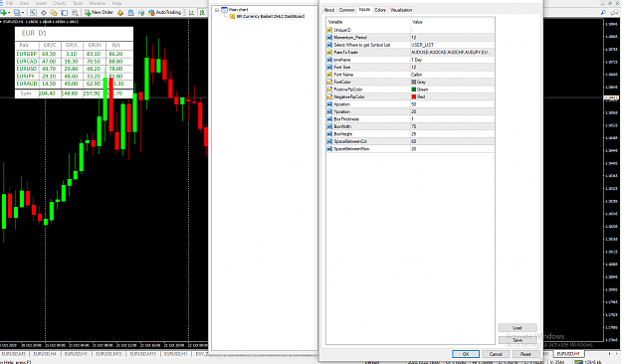Collapse the Main chart tree node
This screenshot has width=622, height=364.
(217, 10)
